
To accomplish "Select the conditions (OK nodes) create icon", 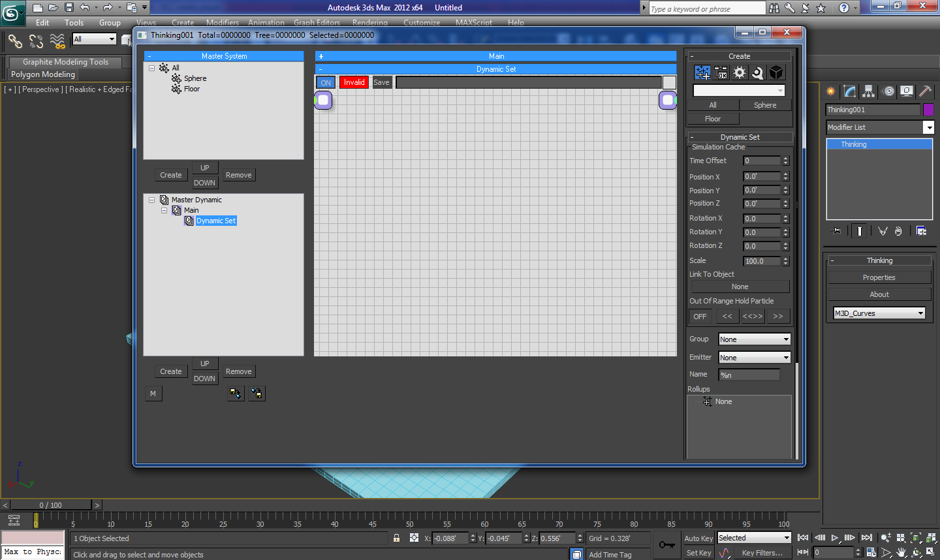I will point(721,72).
